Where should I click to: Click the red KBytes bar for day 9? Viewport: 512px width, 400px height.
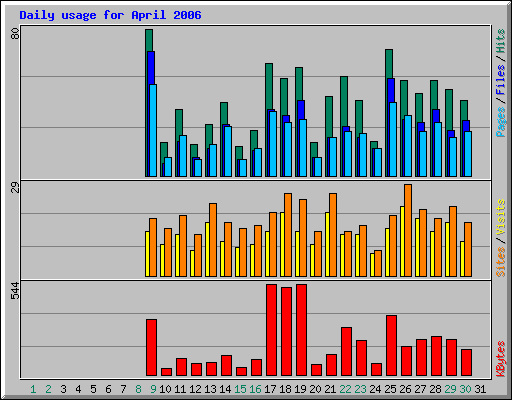pyautogui.click(x=151, y=347)
